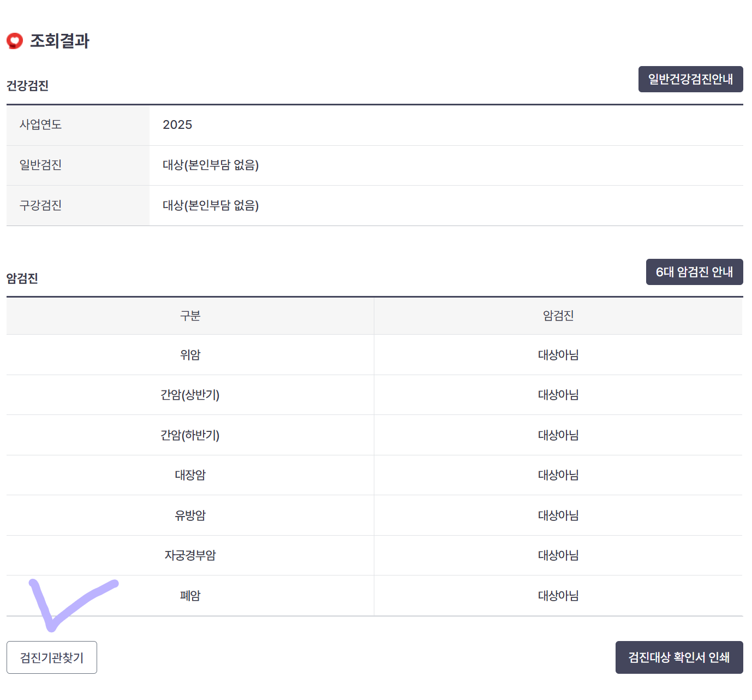
Task: Select the 사업연도 row showing 2025
Action: pos(177,125)
